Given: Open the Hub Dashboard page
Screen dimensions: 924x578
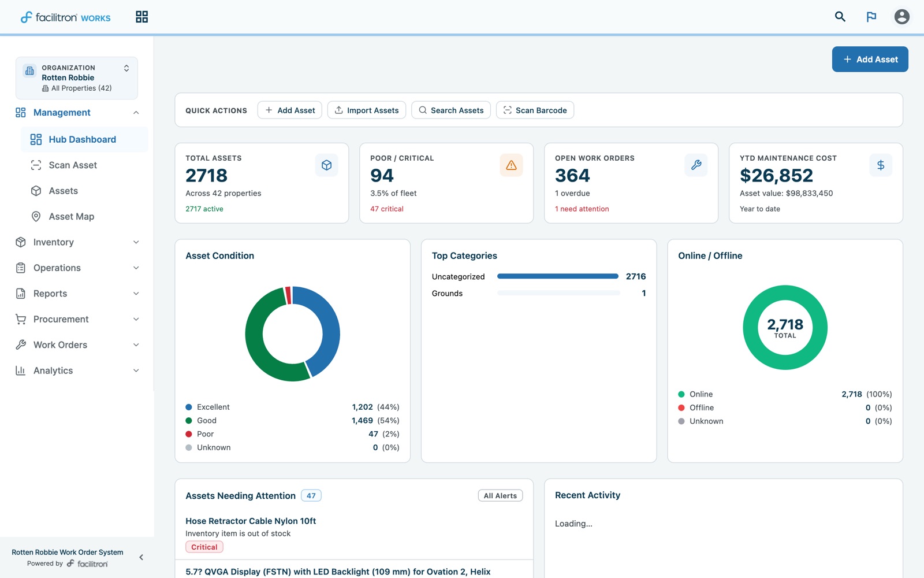Looking at the screenshot, I should [84, 139].
